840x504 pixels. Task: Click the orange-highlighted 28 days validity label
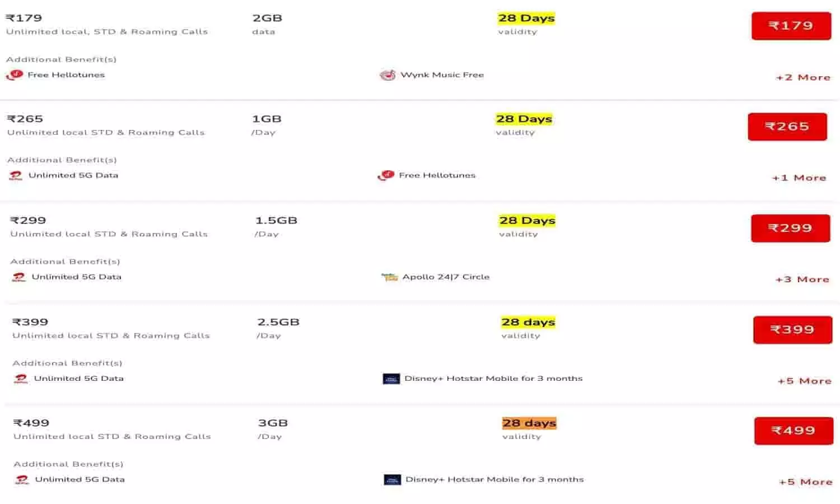(529, 423)
